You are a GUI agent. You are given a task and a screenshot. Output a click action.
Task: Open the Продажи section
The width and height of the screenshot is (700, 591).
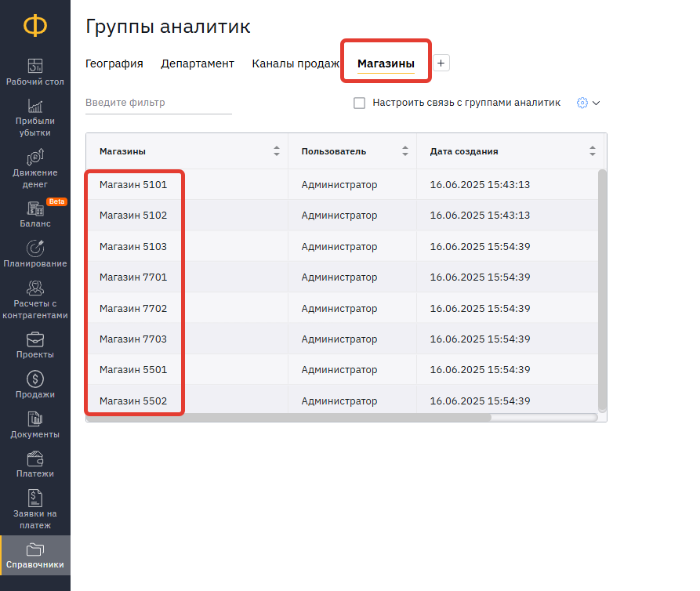34,385
